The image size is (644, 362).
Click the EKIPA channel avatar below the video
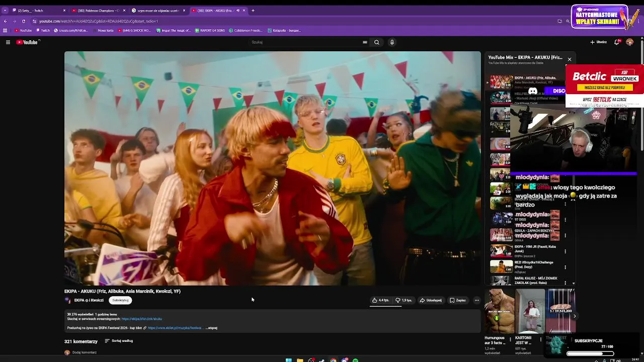tap(67, 300)
